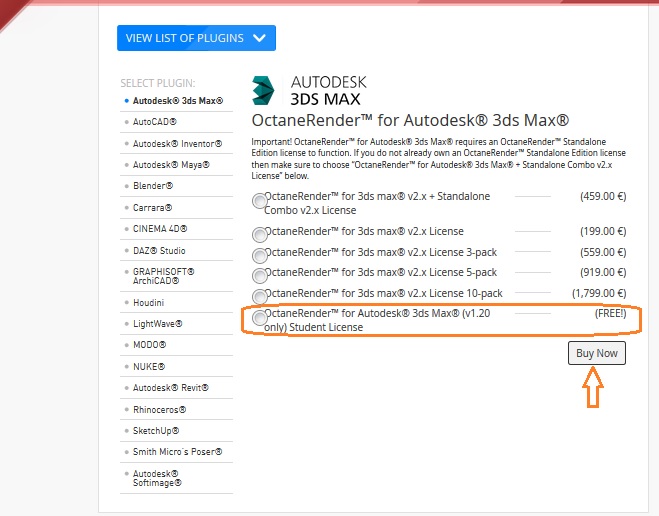Choose CINEMA 4D plugin

coord(160,229)
